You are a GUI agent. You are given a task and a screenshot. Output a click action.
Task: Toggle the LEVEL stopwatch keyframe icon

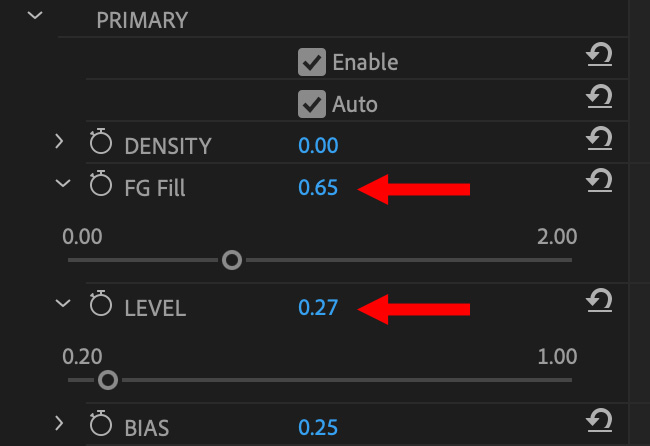coord(101,306)
